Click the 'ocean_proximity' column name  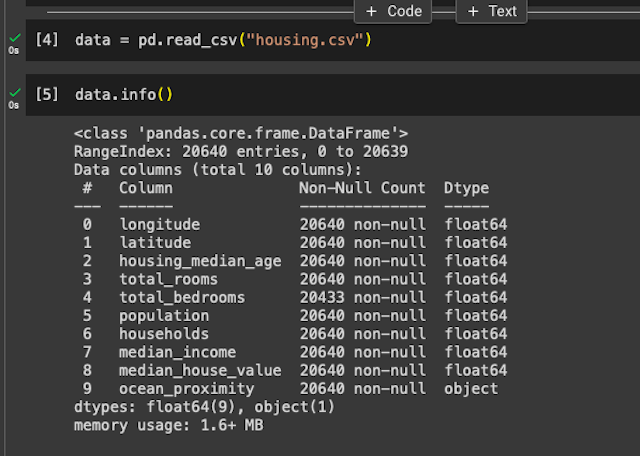click(x=187, y=389)
